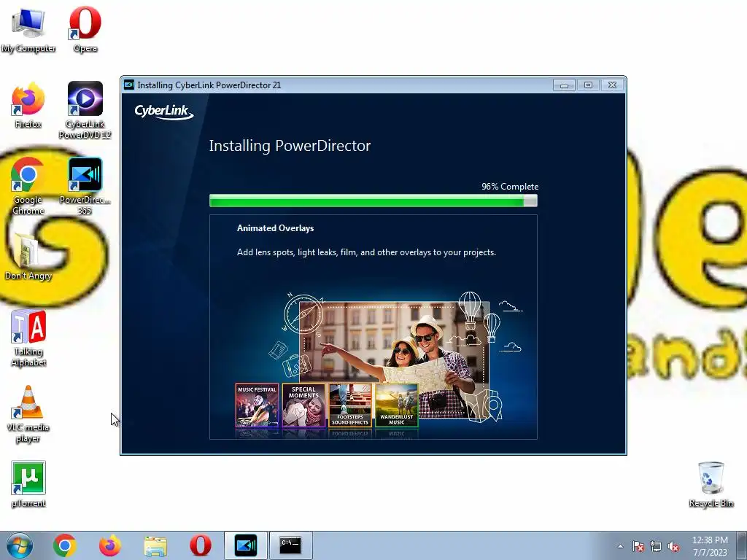747x560 pixels.
Task: Click command prompt taskbar button
Action: coord(290,545)
